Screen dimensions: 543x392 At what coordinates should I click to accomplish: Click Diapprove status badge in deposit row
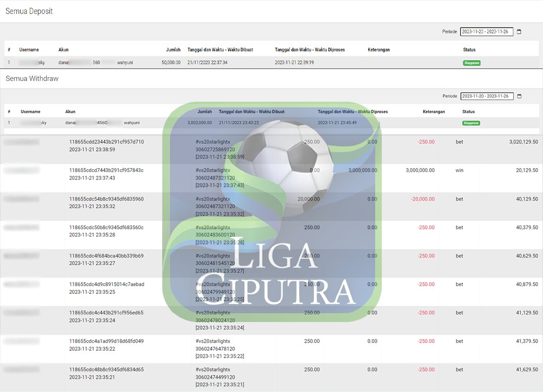pos(471,63)
